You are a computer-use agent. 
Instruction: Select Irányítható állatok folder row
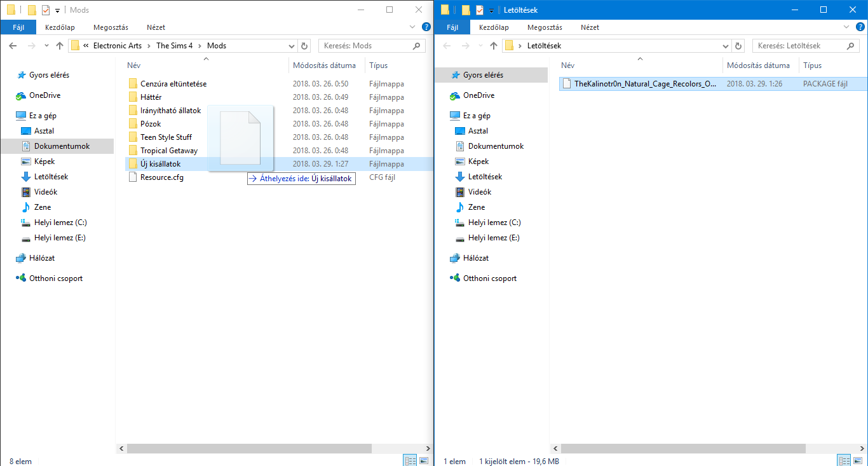[278, 111]
